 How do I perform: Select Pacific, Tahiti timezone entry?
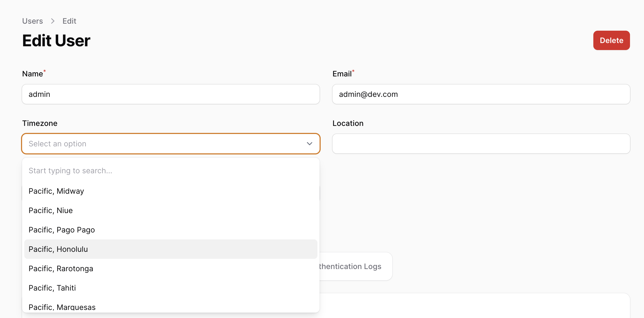tap(52, 288)
